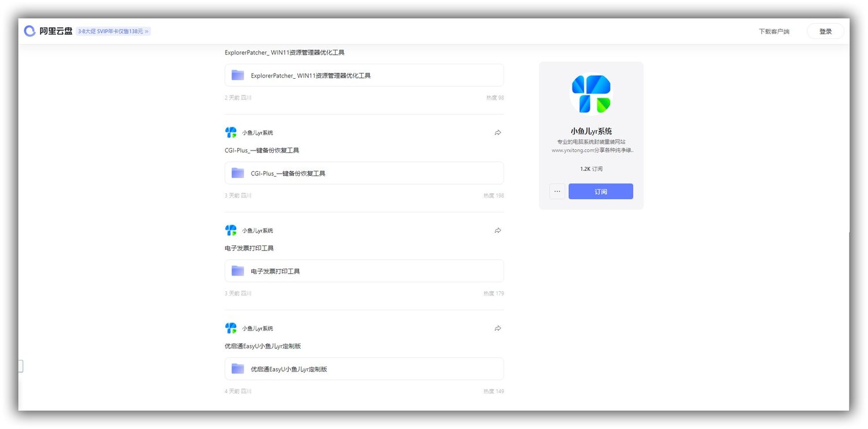868x429 pixels.
Task: Click the 热度 149 label
Action: click(x=494, y=391)
